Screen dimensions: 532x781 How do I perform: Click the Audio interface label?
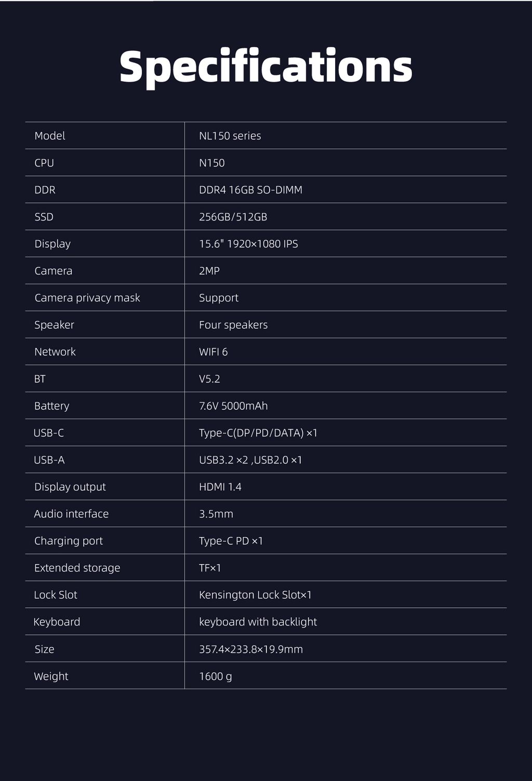click(71, 514)
